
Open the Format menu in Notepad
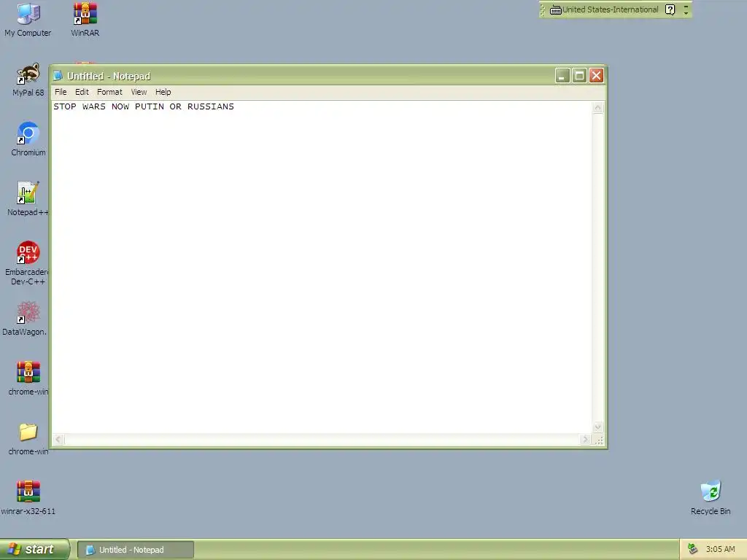tap(109, 92)
